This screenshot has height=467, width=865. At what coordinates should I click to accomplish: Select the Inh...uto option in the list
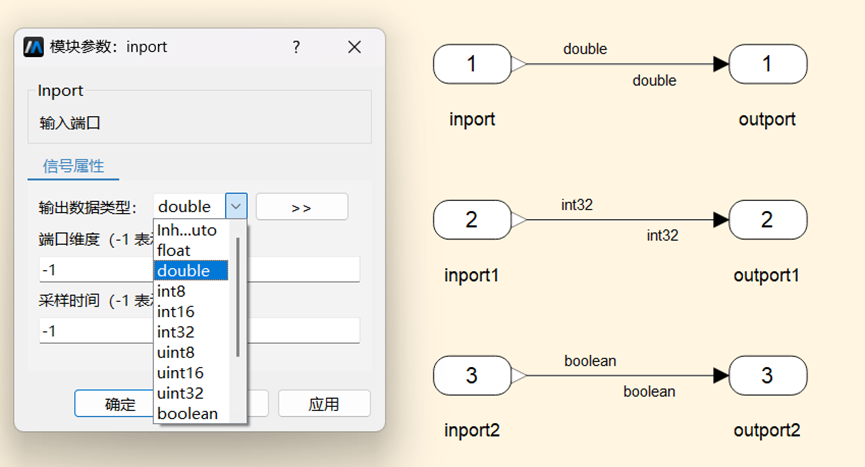click(191, 230)
